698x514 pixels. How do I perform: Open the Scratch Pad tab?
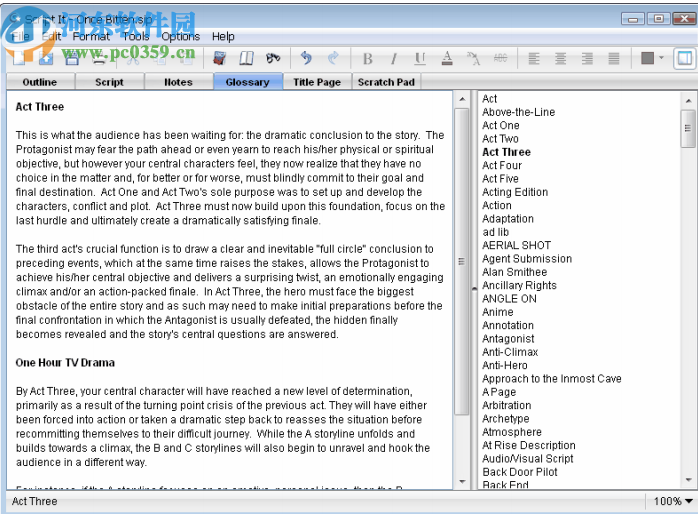[x=386, y=82]
